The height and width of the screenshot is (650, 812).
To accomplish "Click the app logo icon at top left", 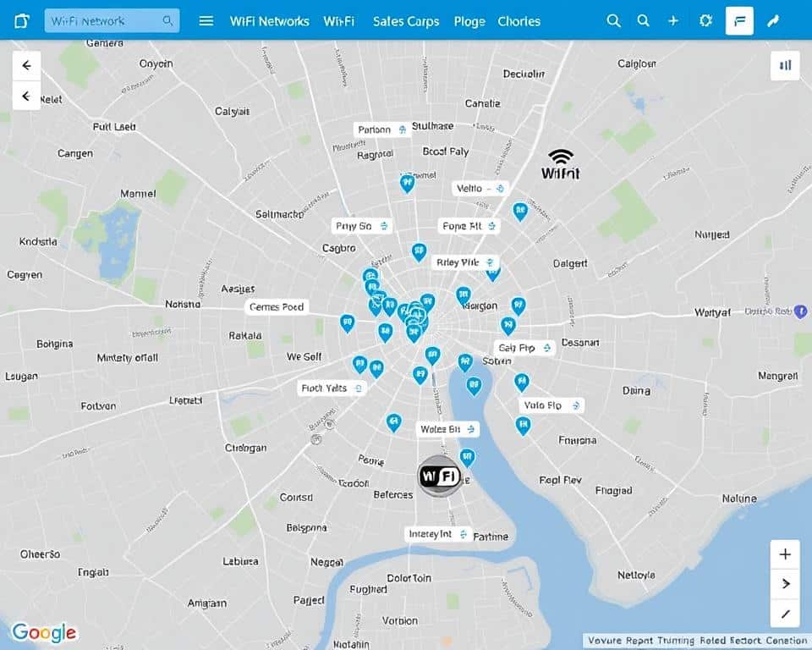I will [x=21, y=21].
